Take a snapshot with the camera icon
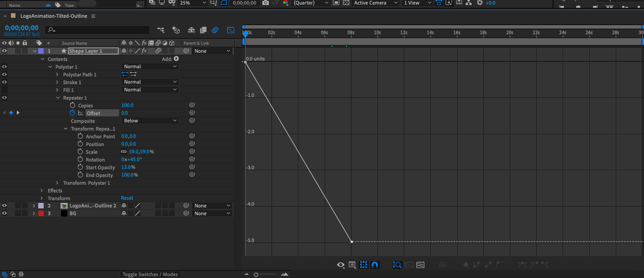 [265, 3]
